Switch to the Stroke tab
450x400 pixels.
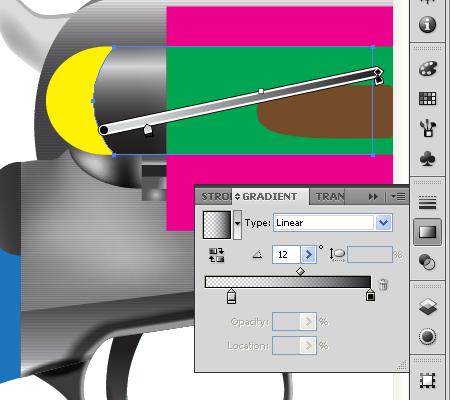[215, 197]
